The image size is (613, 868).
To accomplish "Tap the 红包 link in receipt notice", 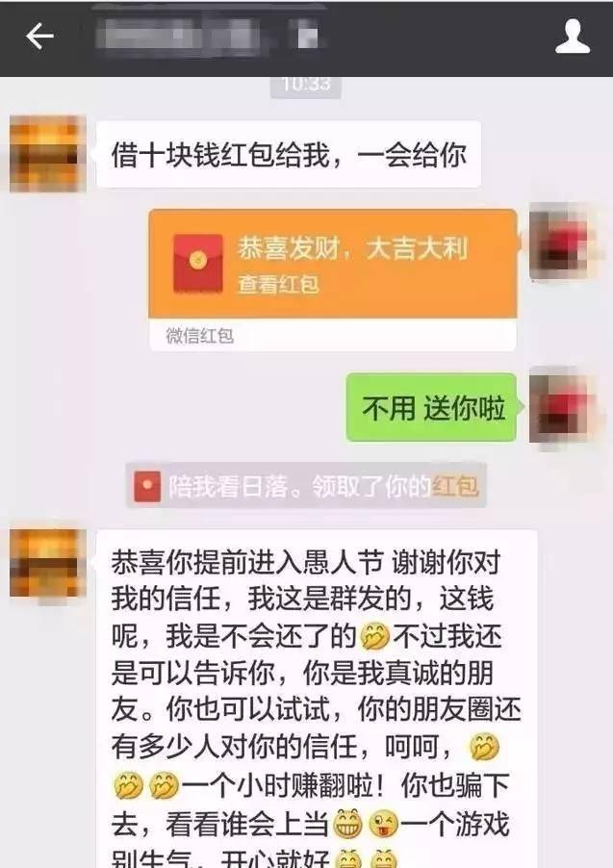I will (455, 487).
